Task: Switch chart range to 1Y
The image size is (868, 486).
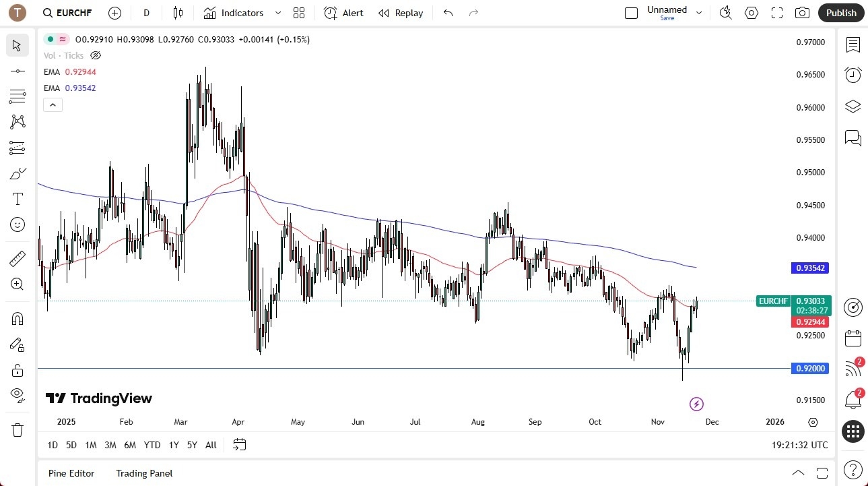Action: 173,445
